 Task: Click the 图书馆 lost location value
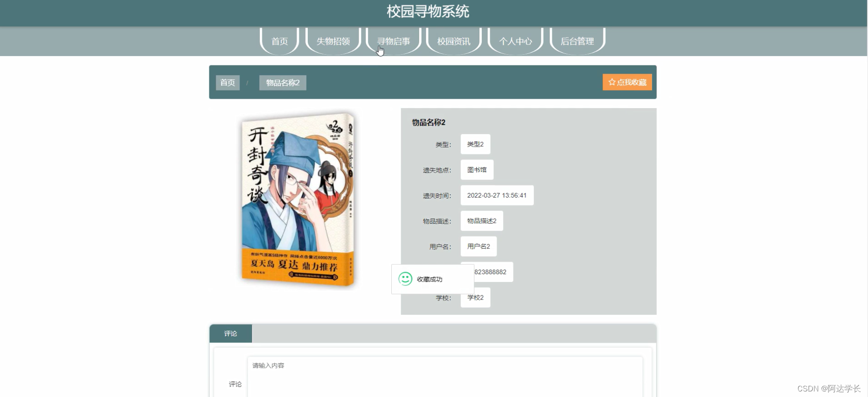click(477, 170)
